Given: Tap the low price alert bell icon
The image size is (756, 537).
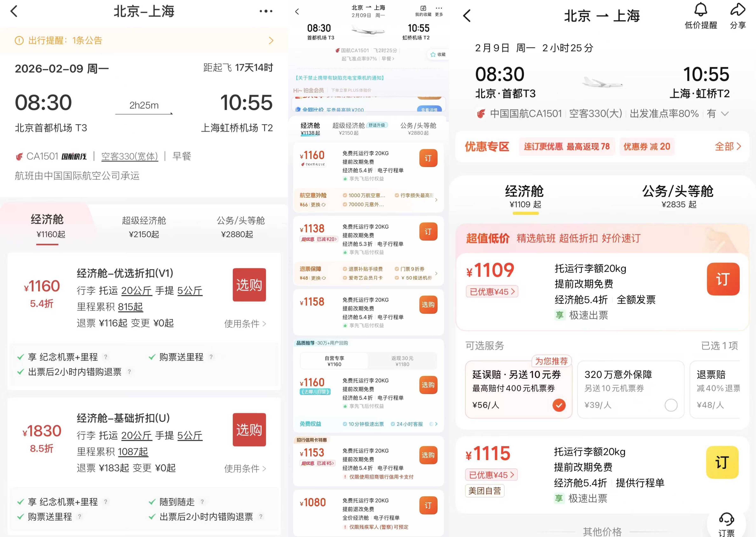Looking at the screenshot, I should [700, 10].
